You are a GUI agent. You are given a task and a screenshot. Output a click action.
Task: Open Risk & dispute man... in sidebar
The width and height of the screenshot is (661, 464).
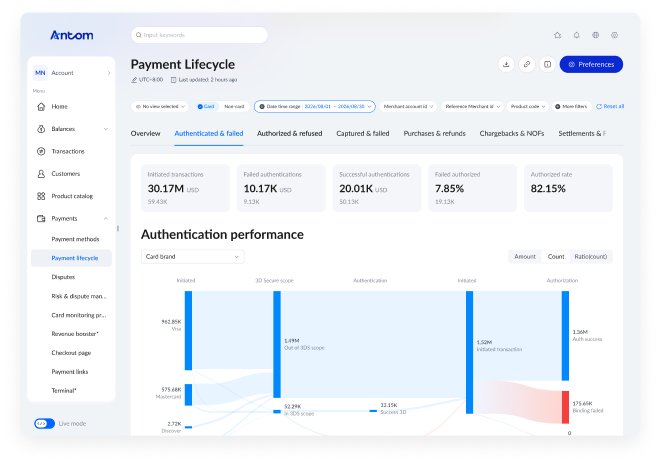[79, 296]
